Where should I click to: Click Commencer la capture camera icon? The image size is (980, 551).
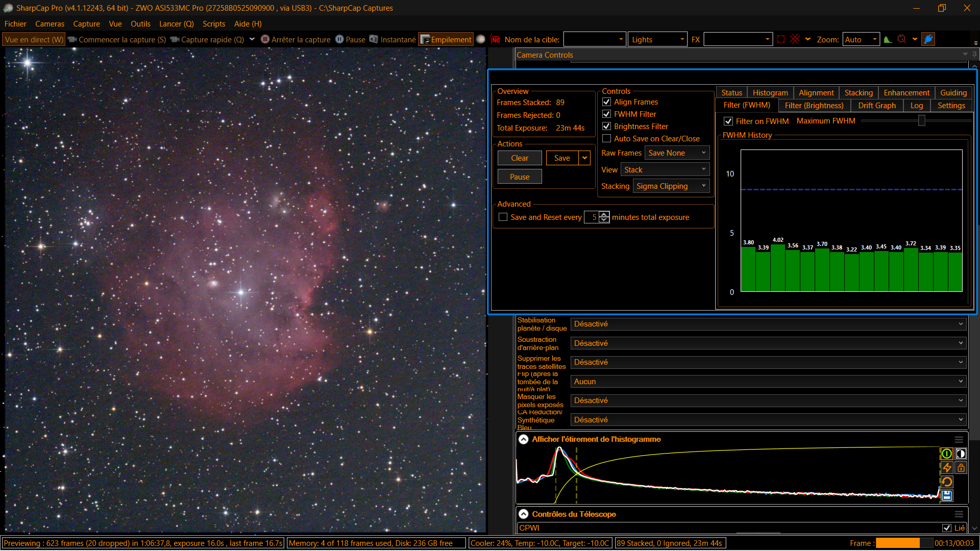[72, 39]
